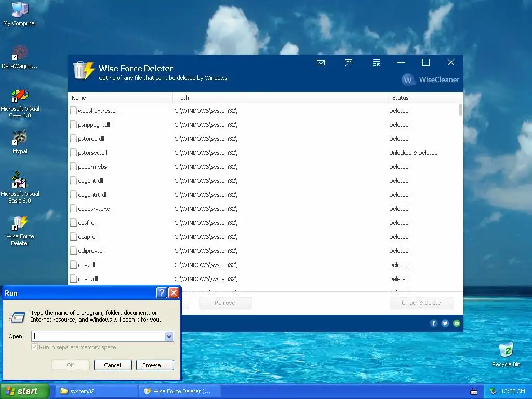
Task: Click Browse... in the Run dialog
Action: (155, 365)
